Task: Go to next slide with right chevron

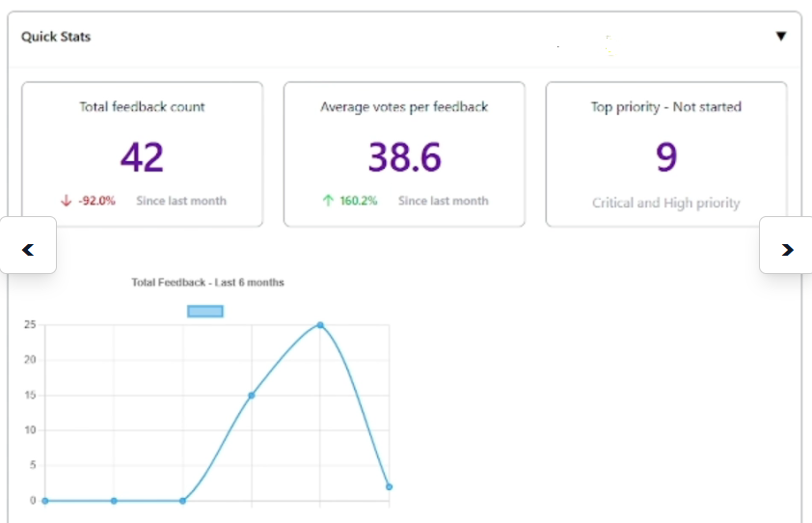Action: tap(786, 245)
